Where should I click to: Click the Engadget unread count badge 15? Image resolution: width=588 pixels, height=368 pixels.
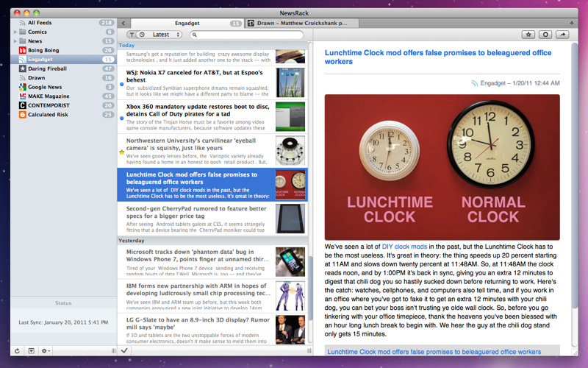click(108, 60)
